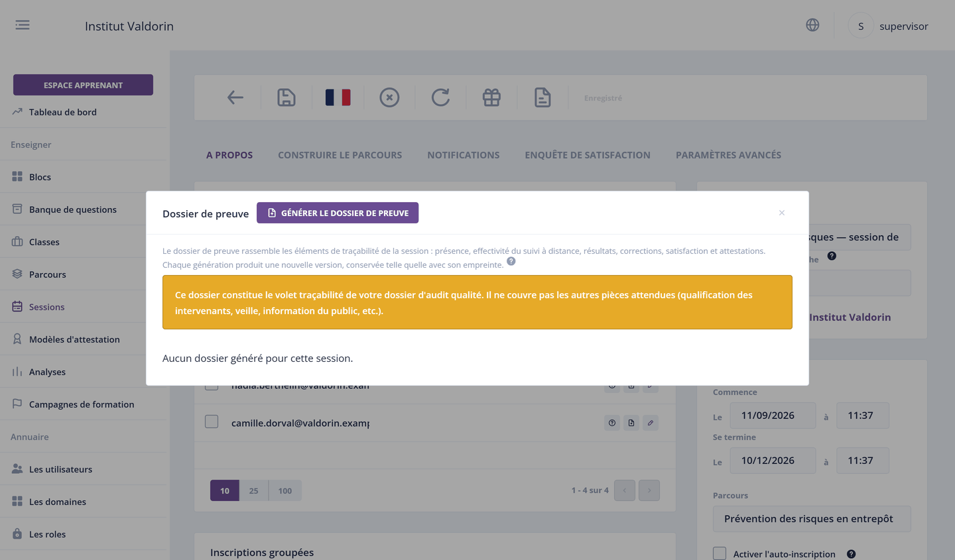Click pencil edit icon in camille.dorval row

point(651,423)
